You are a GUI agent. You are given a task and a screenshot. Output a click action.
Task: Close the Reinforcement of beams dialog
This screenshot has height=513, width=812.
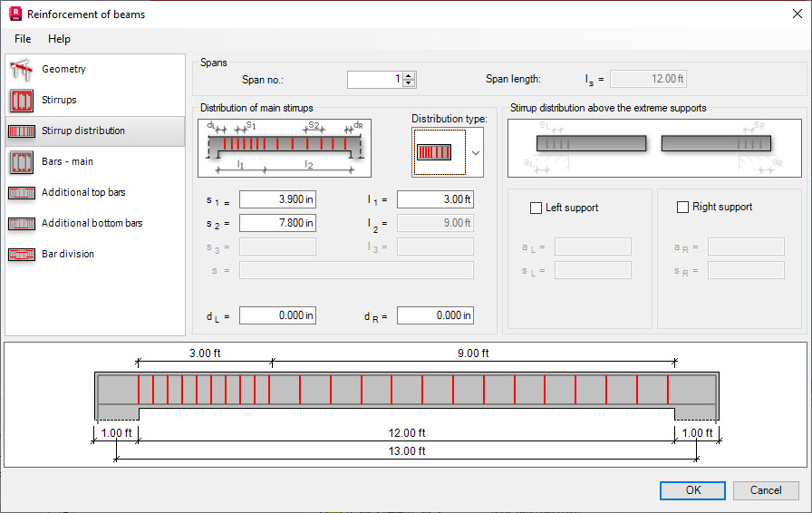pos(797,14)
